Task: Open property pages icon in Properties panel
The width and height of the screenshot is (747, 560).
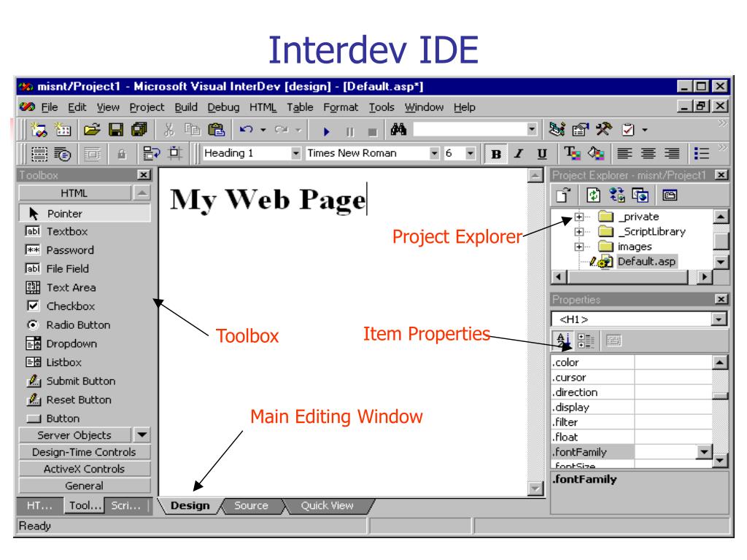Action: [614, 341]
